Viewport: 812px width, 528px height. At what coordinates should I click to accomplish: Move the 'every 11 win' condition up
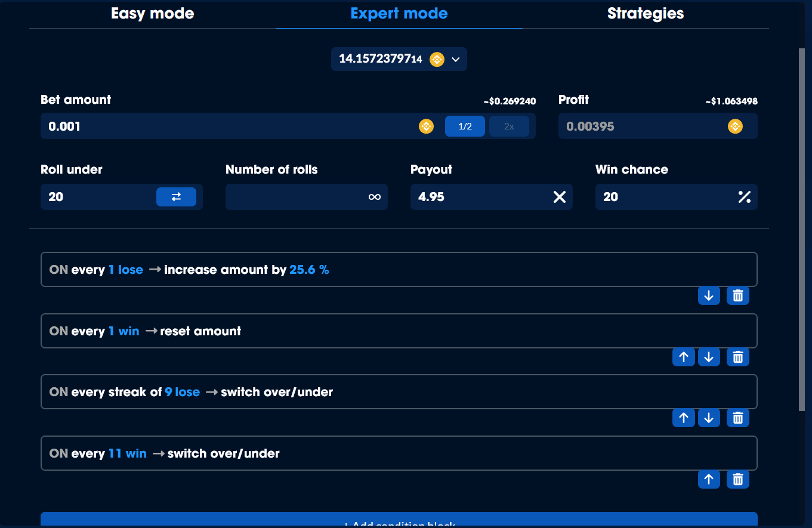click(x=709, y=480)
